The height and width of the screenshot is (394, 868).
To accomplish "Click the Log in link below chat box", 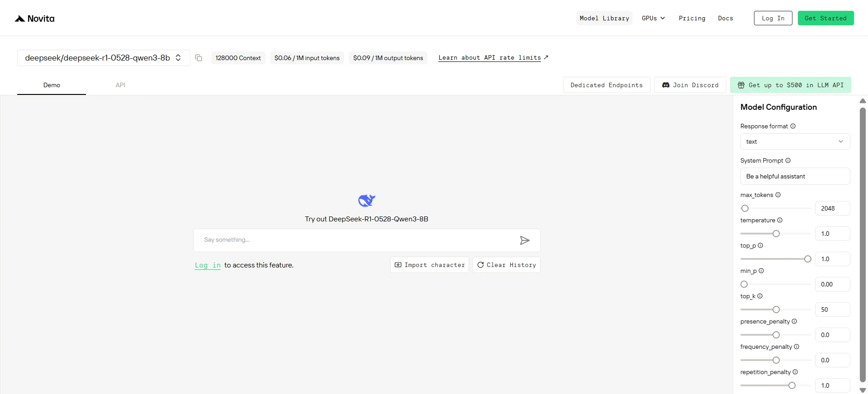I will click(208, 265).
